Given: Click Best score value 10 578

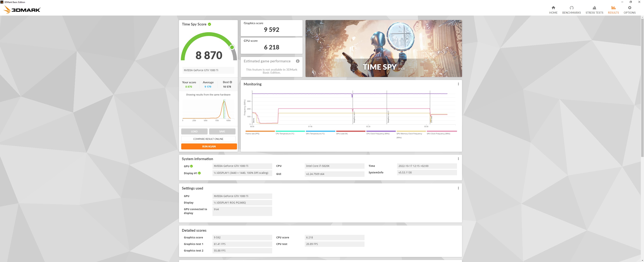Looking at the screenshot, I should (x=227, y=87).
